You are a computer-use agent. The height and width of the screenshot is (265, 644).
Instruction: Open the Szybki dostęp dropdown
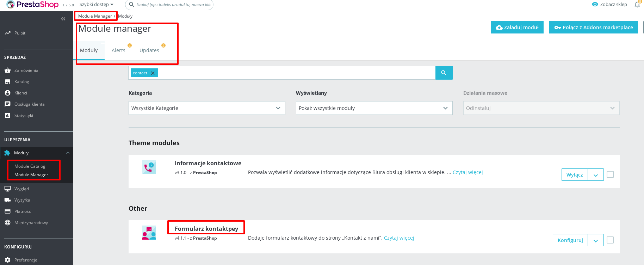(x=97, y=5)
